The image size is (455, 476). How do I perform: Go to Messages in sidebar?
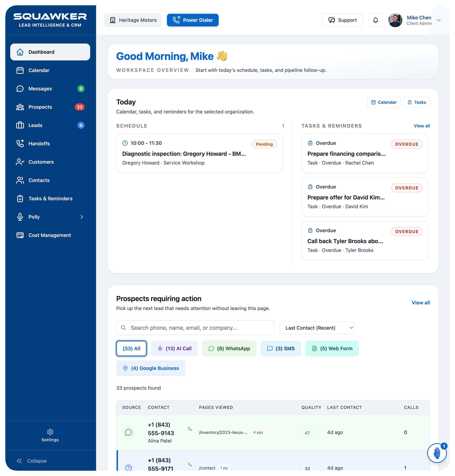50,89
